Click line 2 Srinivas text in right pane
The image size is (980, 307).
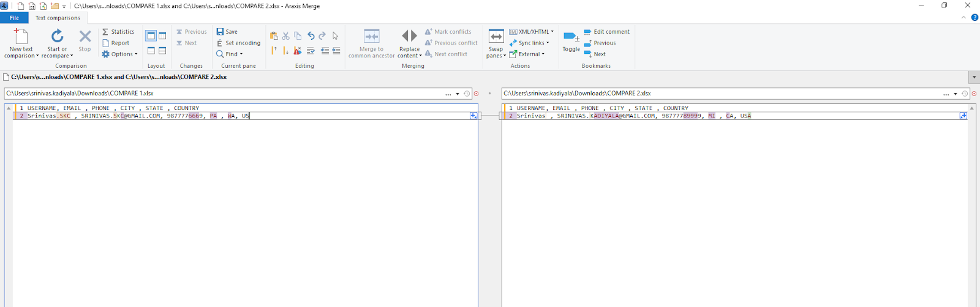[531, 116]
